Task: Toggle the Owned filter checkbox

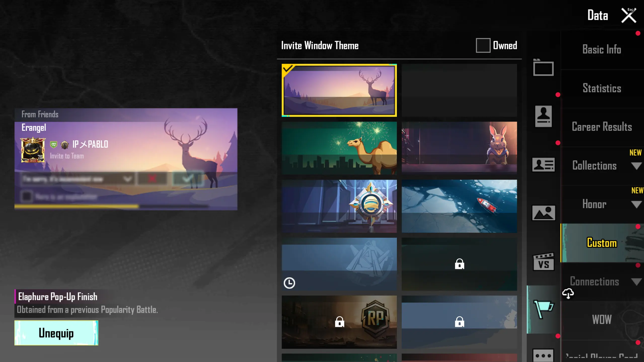Action: pos(483,46)
